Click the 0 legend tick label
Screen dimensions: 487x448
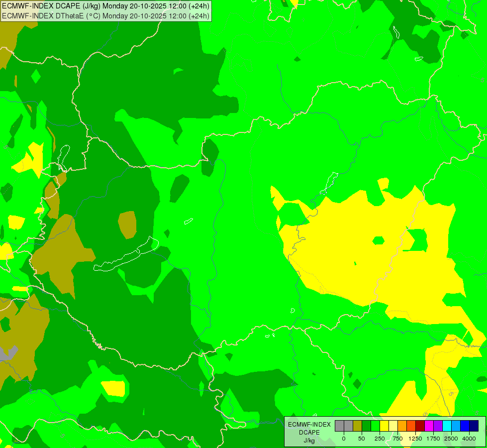[x=344, y=439]
